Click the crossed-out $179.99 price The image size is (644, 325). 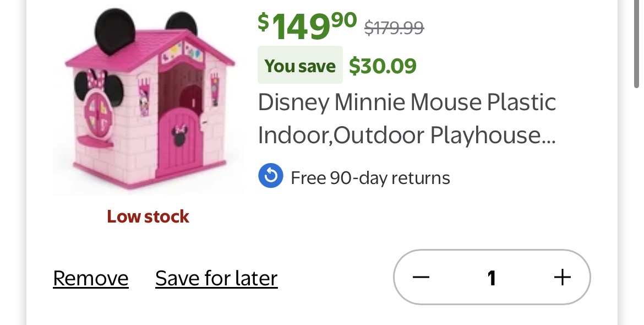[394, 26]
